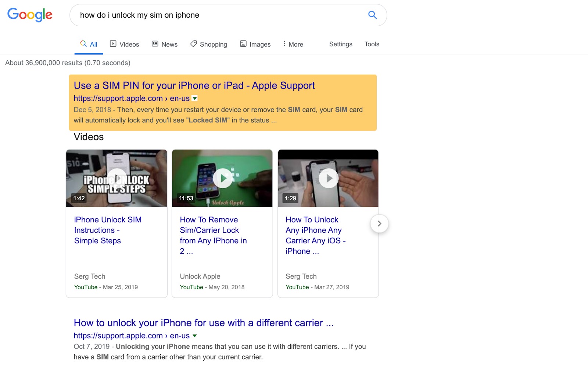Click the search magnifier icon
The height and width of the screenshot is (372, 588).
pos(372,15)
